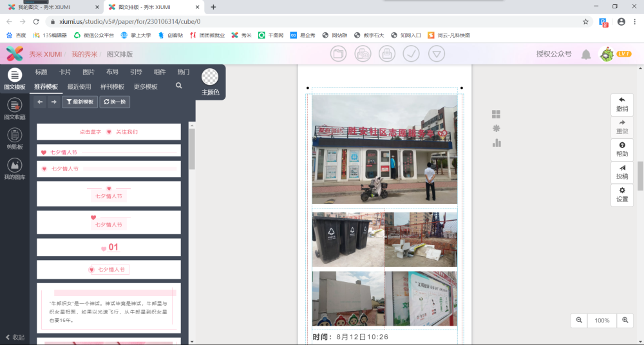Click the checkmark circle icon in toolbar

pos(411,54)
